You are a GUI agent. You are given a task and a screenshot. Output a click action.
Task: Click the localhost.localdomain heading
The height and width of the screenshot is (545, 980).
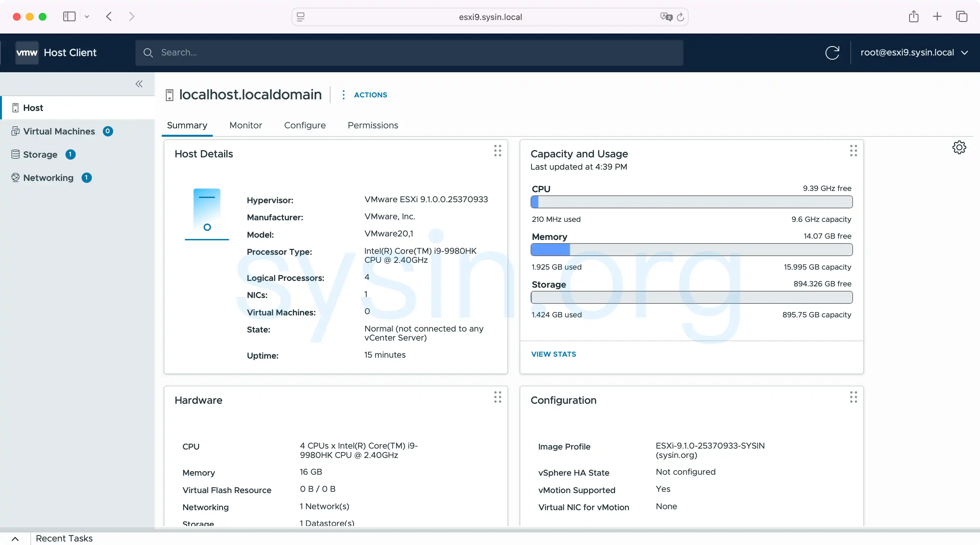click(250, 95)
